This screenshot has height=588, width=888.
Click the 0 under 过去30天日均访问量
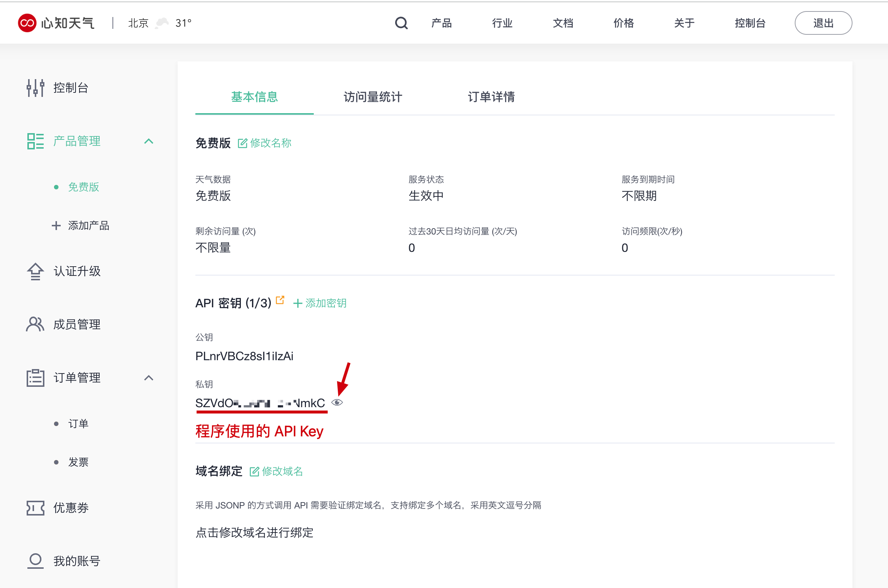[x=411, y=248]
